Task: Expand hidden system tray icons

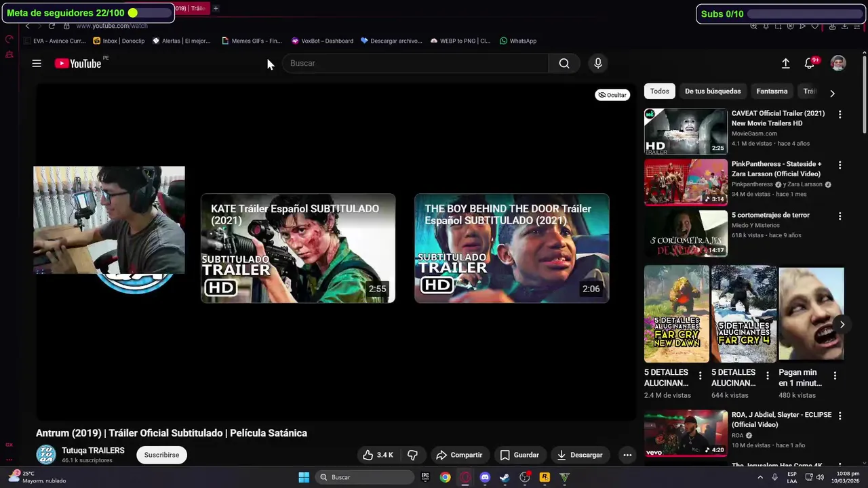Action: (760, 477)
